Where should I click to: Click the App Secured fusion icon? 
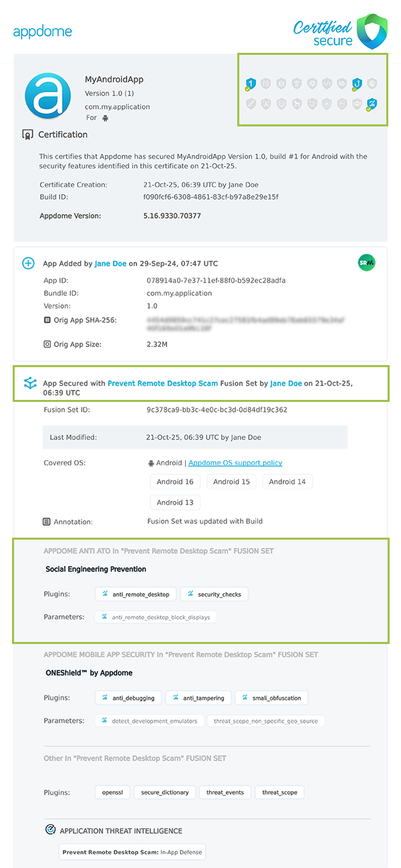[29, 383]
